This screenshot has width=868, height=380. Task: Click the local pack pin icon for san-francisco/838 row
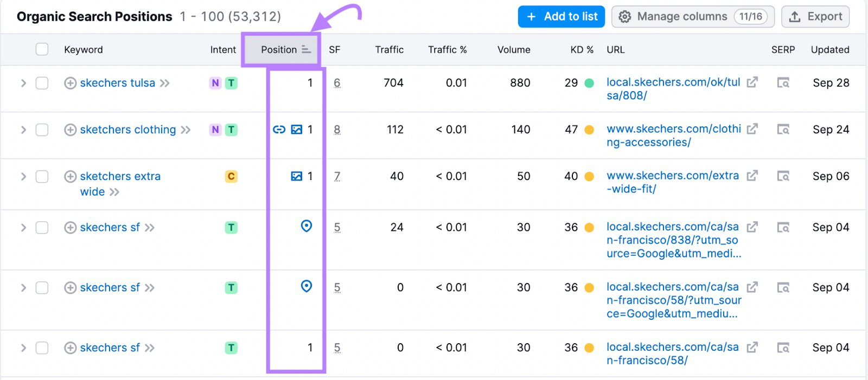click(307, 226)
